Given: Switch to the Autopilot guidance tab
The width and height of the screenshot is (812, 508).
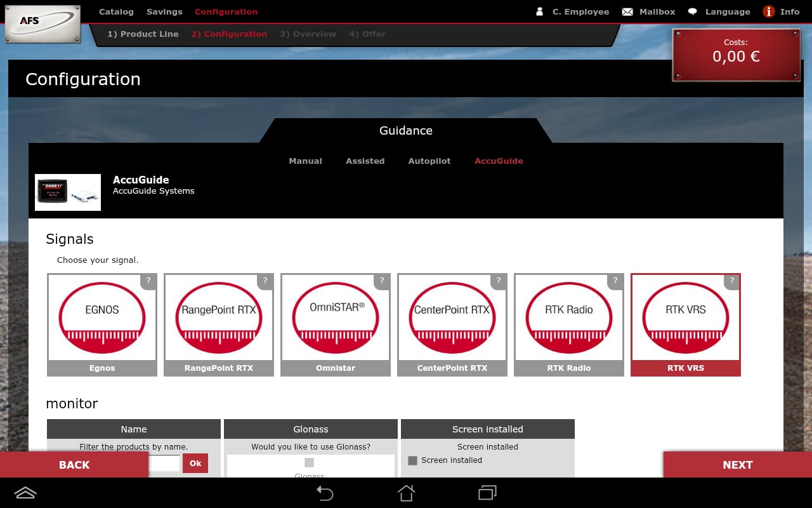Looking at the screenshot, I should [x=429, y=161].
